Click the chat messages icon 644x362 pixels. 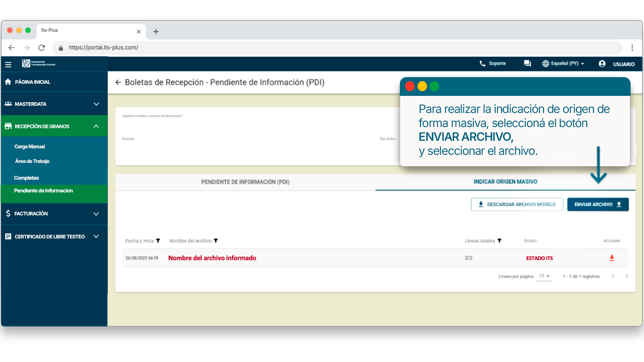(527, 63)
